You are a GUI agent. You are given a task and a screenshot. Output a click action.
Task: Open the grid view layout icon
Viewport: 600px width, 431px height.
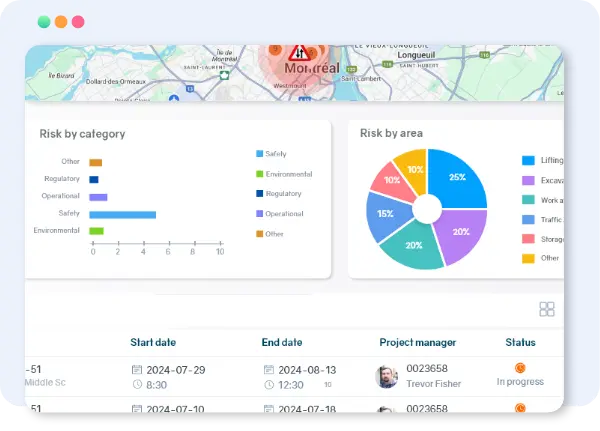547,310
